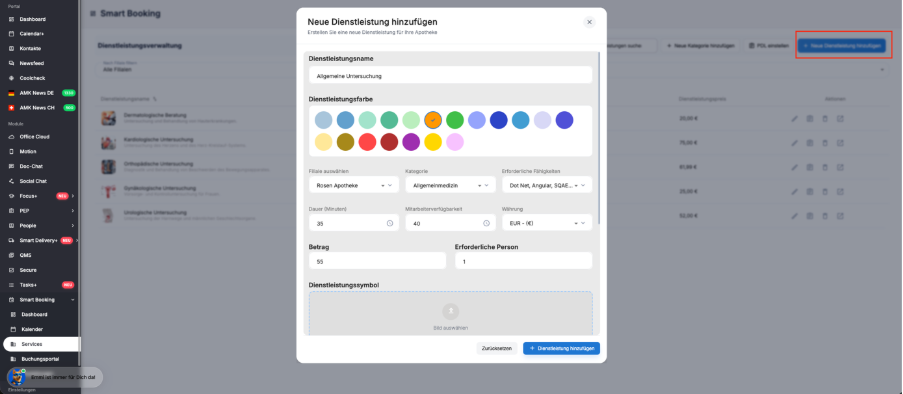Open Calendar+ in the sidebar
Viewport: 903px width, 394px height.
click(32, 33)
